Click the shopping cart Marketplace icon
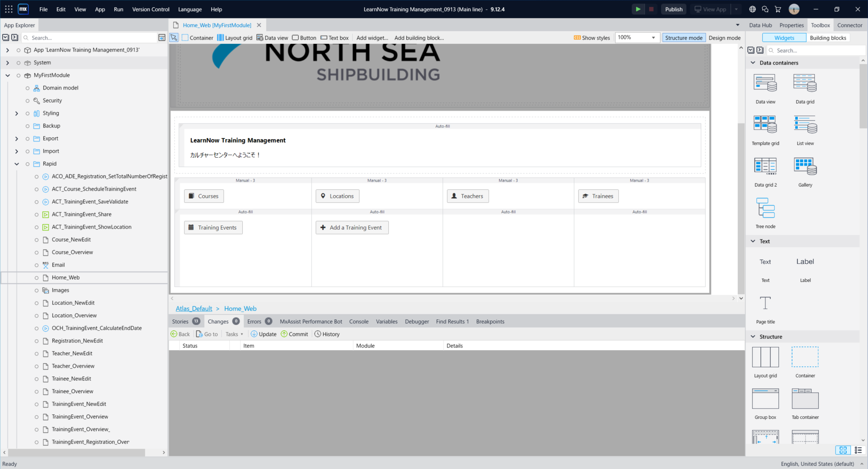868x469 pixels. (778, 9)
